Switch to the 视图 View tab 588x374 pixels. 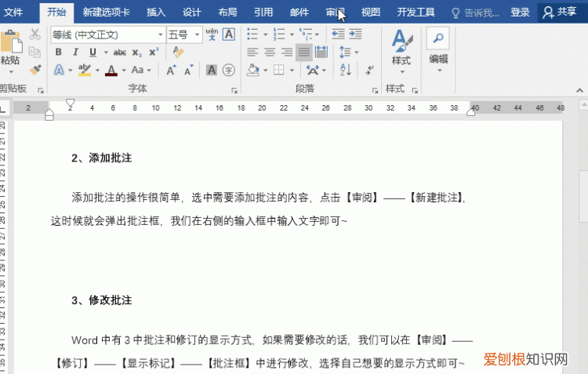pyautogui.click(x=371, y=13)
